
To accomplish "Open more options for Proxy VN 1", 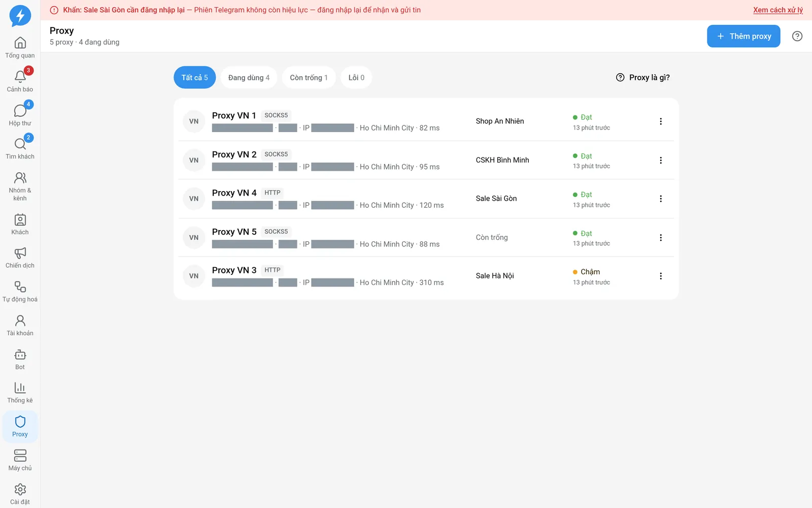I will [x=660, y=121].
